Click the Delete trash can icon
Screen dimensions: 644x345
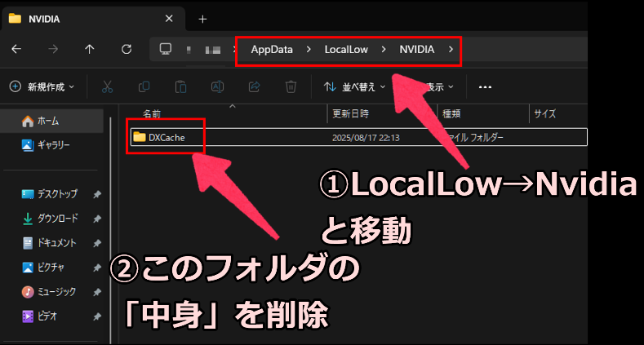pos(291,86)
